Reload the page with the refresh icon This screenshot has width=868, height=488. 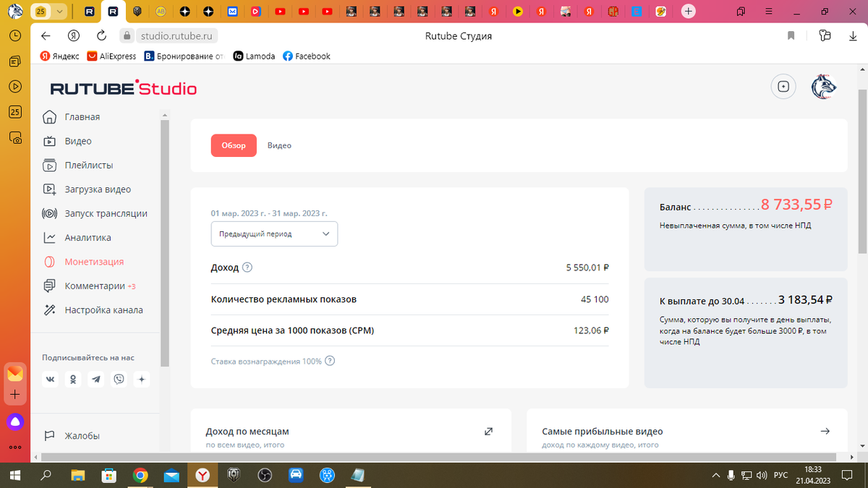tap(102, 35)
